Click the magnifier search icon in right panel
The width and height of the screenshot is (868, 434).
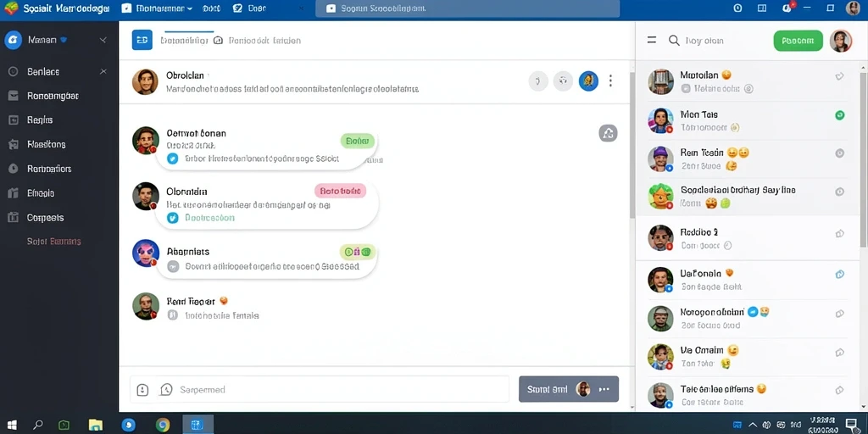674,41
